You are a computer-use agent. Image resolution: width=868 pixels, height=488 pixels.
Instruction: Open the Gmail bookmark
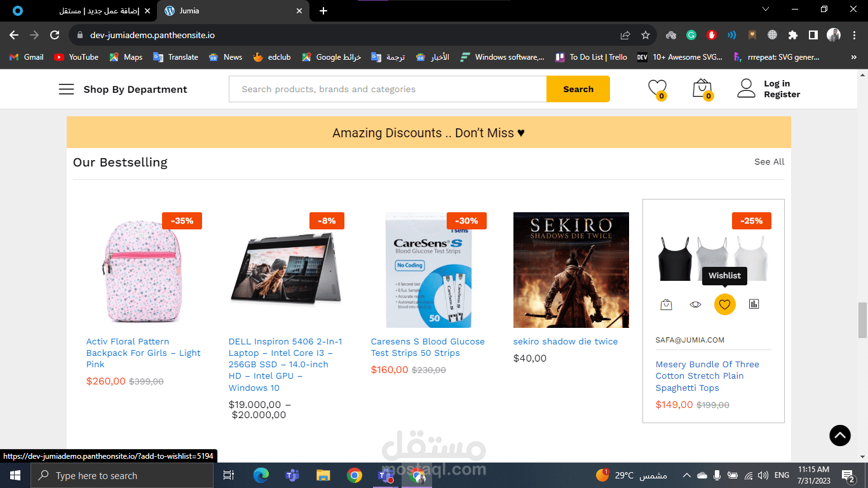pos(27,57)
